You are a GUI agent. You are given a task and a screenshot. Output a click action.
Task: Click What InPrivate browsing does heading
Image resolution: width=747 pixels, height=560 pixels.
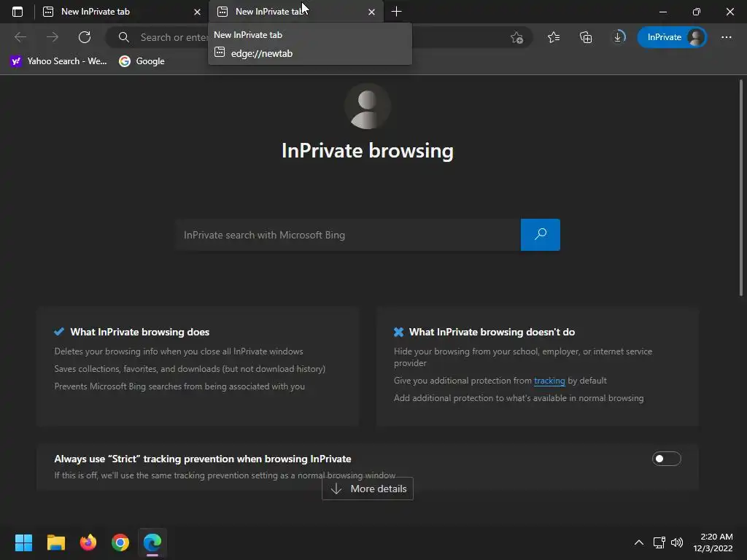coord(139,332)
